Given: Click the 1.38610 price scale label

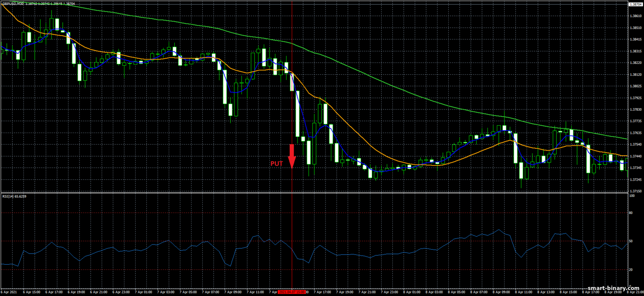Looking at the screenshot, I should coord(636,16).
